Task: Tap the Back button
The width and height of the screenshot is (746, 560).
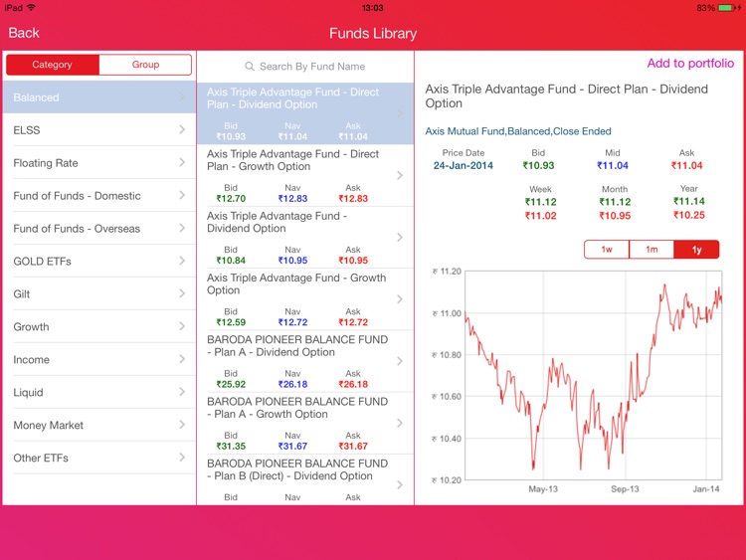Action: (x=24, y=33)
